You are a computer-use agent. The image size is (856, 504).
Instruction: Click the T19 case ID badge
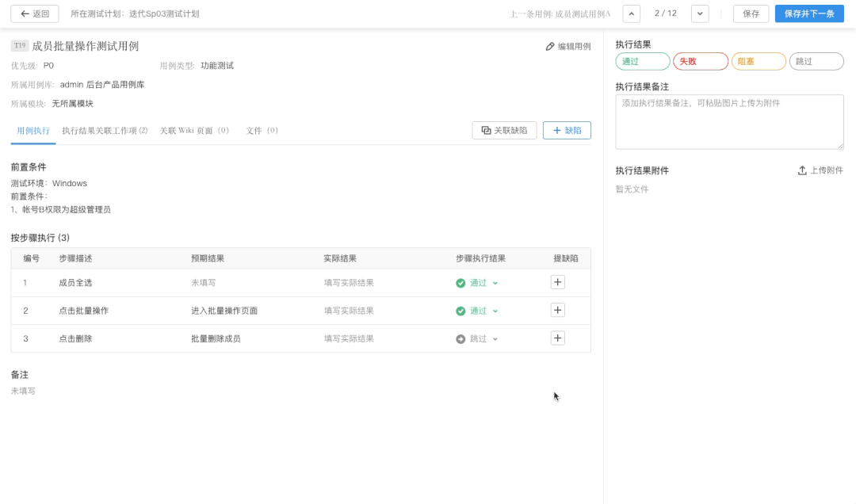click(20, 46)
